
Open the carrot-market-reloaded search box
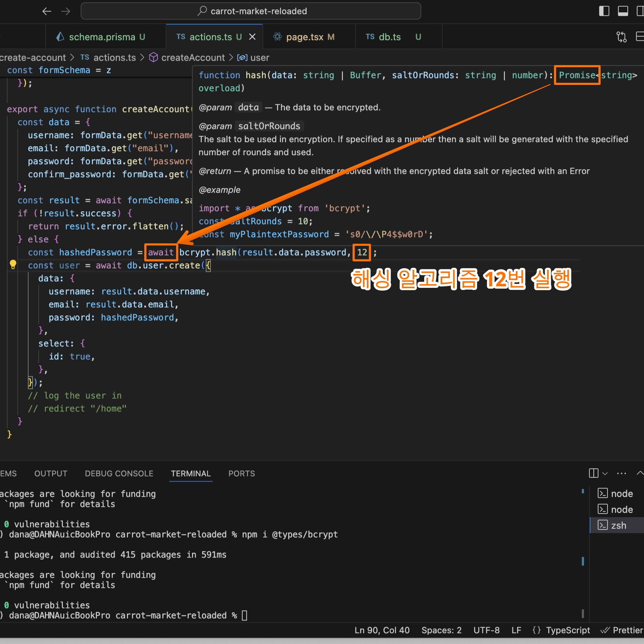point(251,11)
